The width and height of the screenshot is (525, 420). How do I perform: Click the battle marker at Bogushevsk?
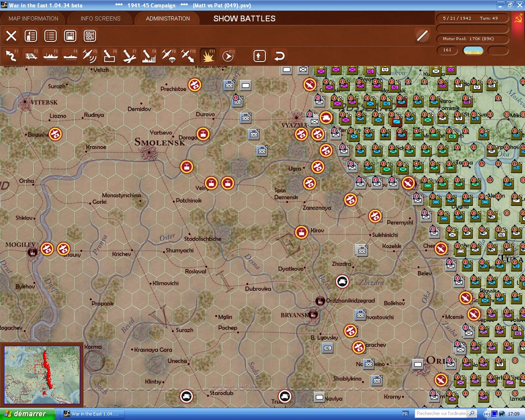click(55, 134)
